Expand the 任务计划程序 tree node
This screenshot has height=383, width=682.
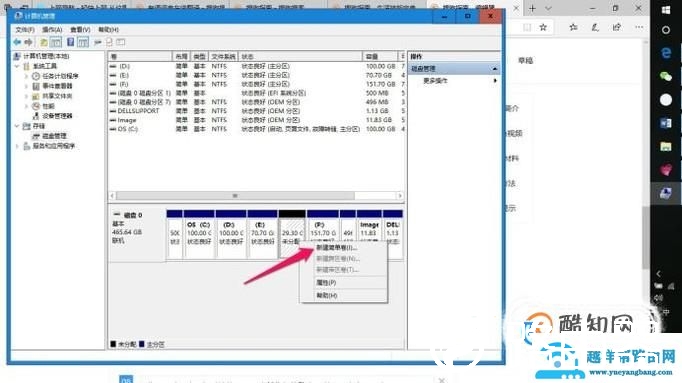(x=26, y=76)
